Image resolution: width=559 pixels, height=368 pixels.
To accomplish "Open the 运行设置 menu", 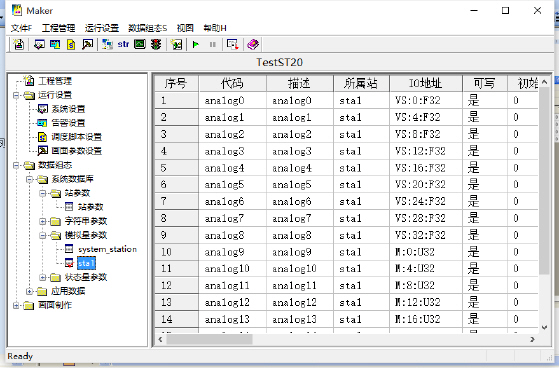I will tap(102, 28).
